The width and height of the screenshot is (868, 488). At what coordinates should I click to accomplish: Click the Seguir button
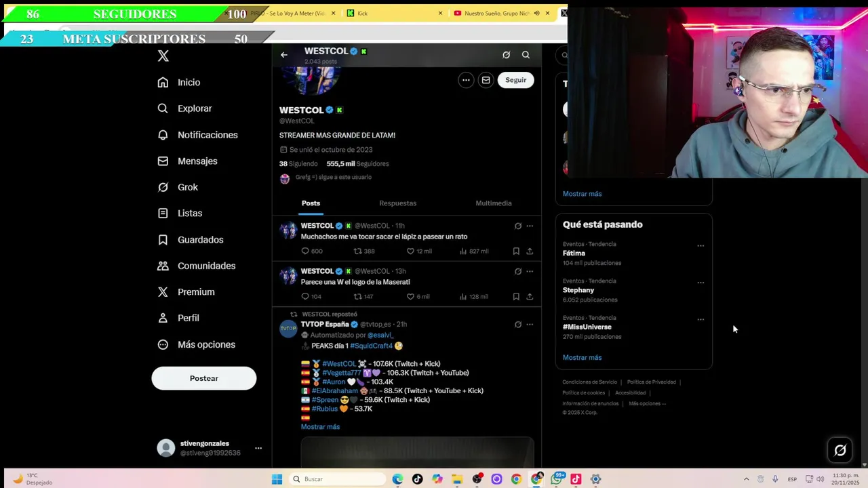coord(515,80)
